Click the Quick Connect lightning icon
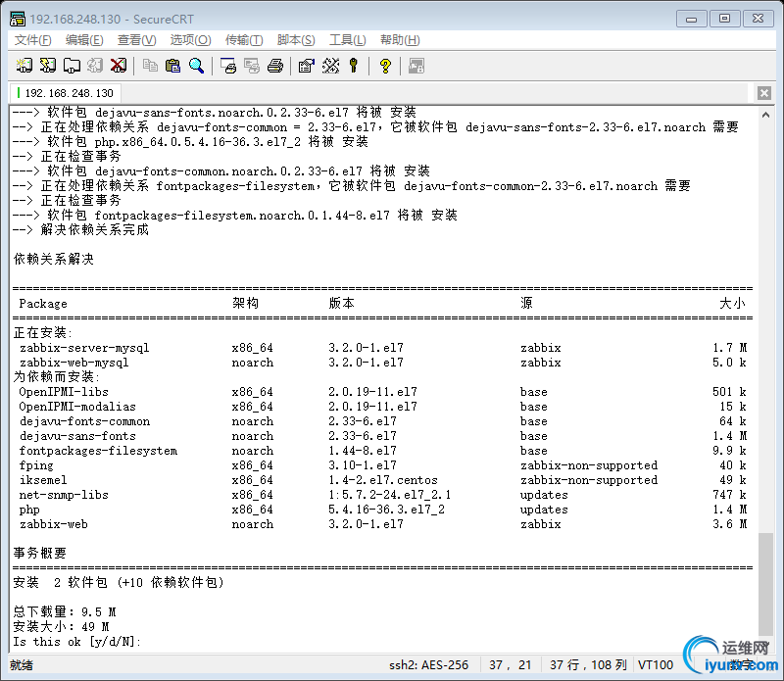 (x=47, y=66)
